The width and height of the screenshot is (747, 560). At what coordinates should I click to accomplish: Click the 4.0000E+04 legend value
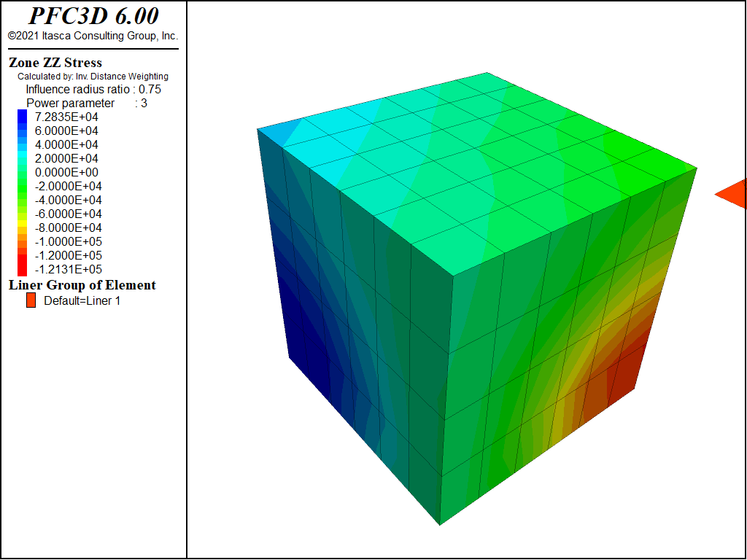point(66,145)
